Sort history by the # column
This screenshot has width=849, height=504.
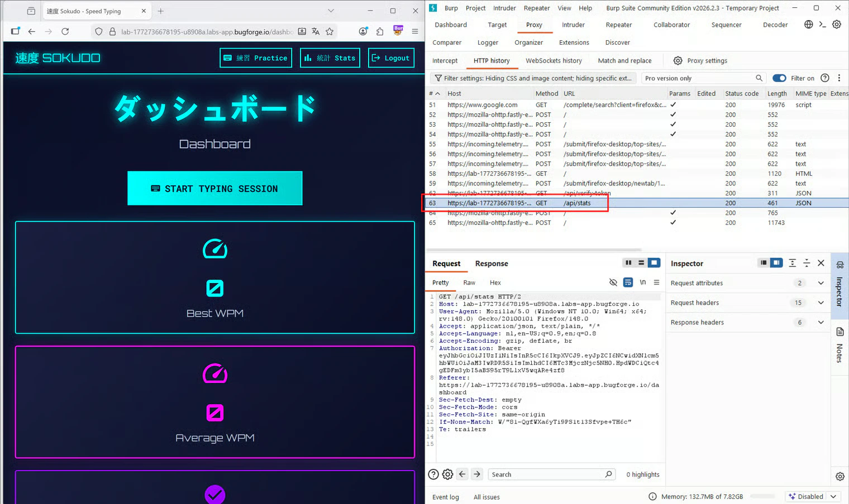[x=435, y=93]
